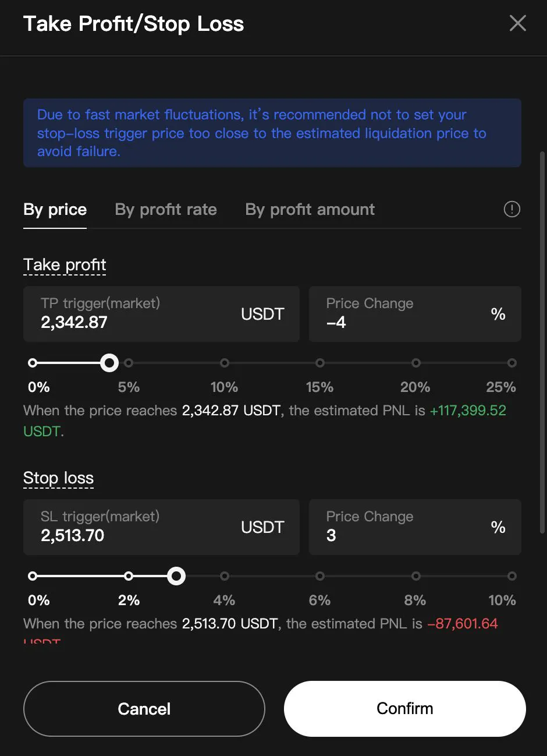The width and height of the screenshot is (547, 756).
Task: Set take profit slider to 10%
Action: (224, 363)
